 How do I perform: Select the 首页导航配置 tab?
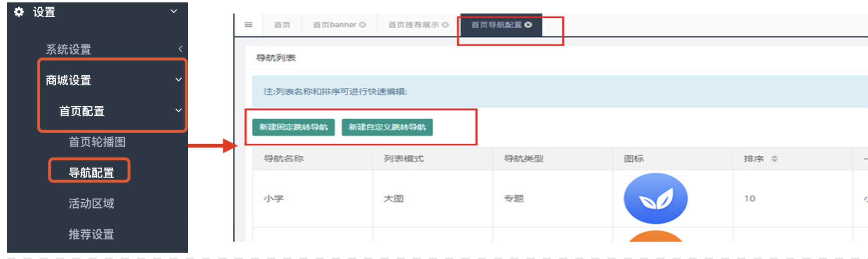pyautogui.click(x=496, y=25)
